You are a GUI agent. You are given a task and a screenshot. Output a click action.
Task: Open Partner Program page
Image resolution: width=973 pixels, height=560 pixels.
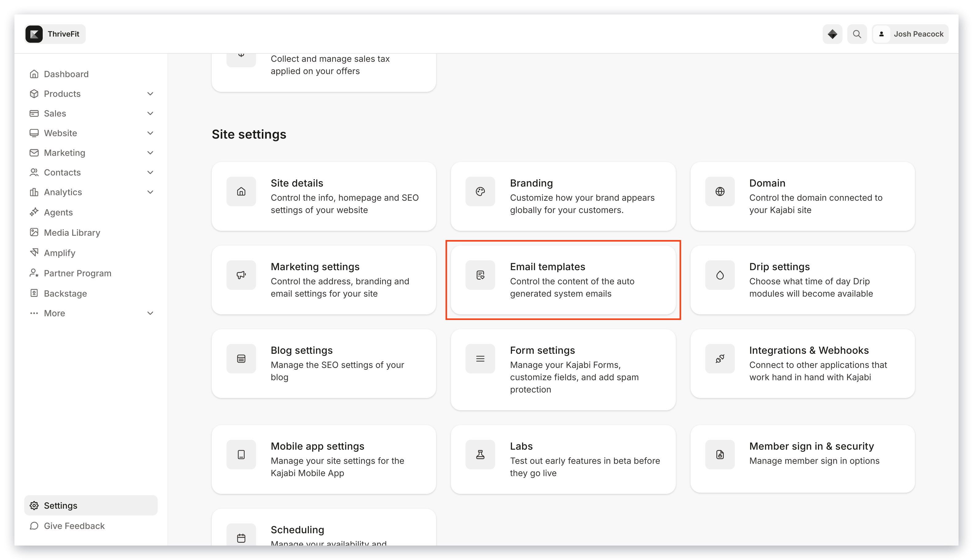[91, 273]
